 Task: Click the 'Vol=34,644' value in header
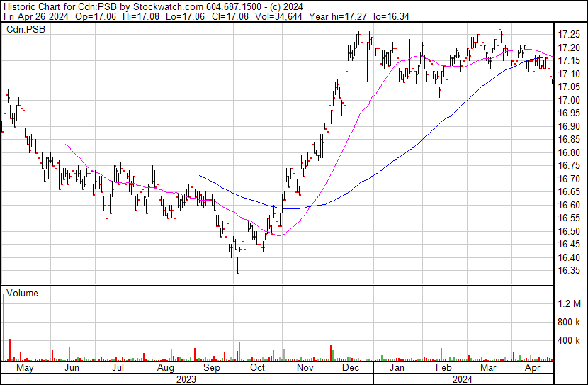[x=278, y=16]
